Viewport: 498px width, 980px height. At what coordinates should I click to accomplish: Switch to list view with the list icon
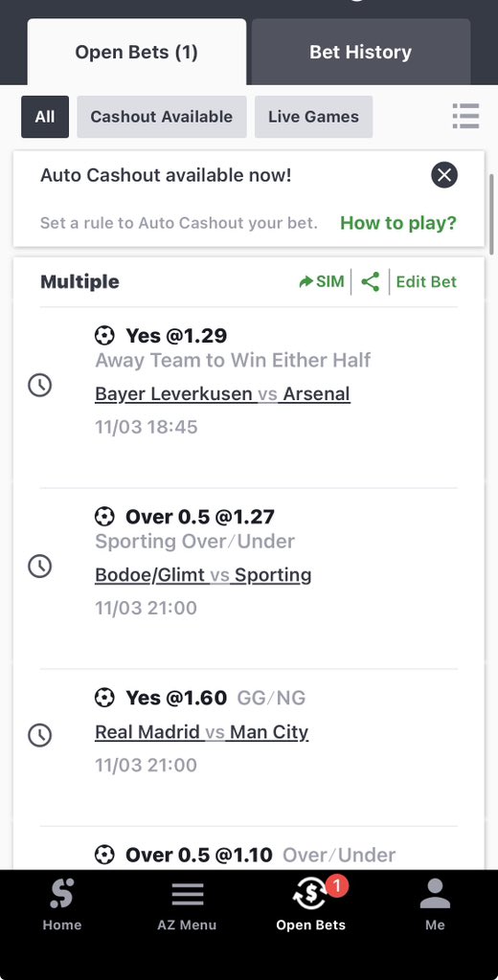click(465, 116)
